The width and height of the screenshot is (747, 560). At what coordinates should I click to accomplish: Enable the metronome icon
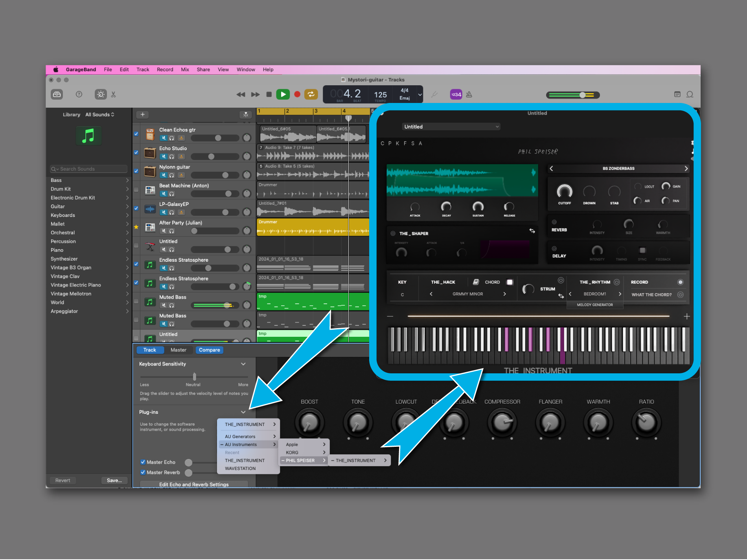point(469,94)
